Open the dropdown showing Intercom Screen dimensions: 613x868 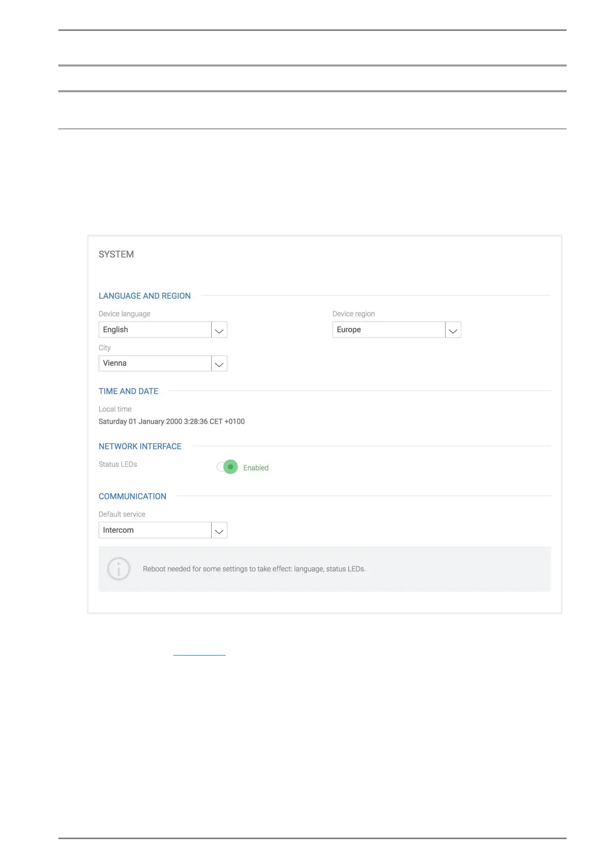tap(155, 530)
